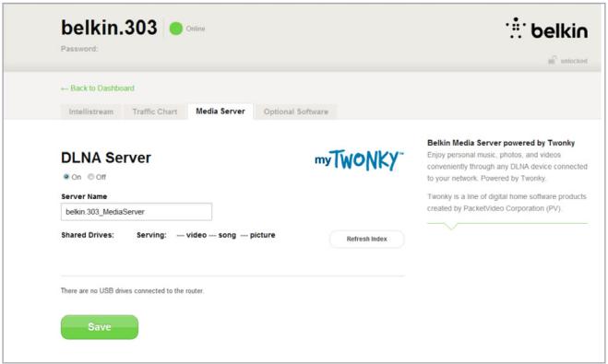Click the Belkin logo in header
This screenshot has height=364, width=608.
coord(547,29)
